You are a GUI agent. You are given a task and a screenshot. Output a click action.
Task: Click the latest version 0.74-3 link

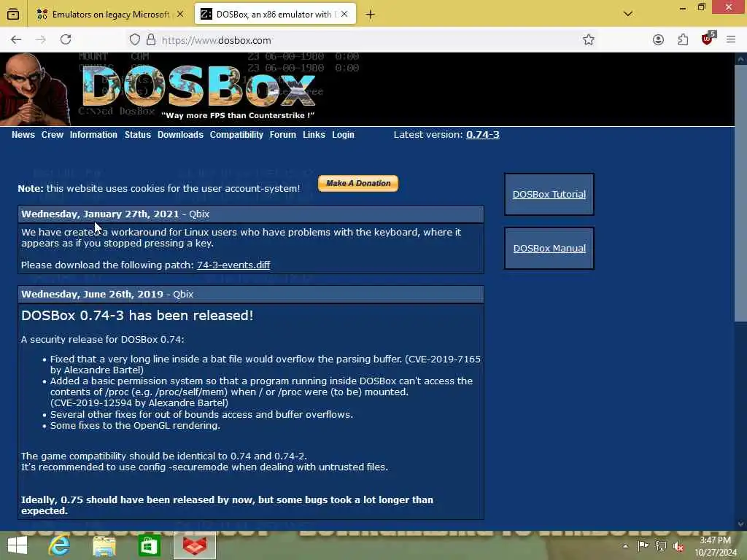[483, 135]
